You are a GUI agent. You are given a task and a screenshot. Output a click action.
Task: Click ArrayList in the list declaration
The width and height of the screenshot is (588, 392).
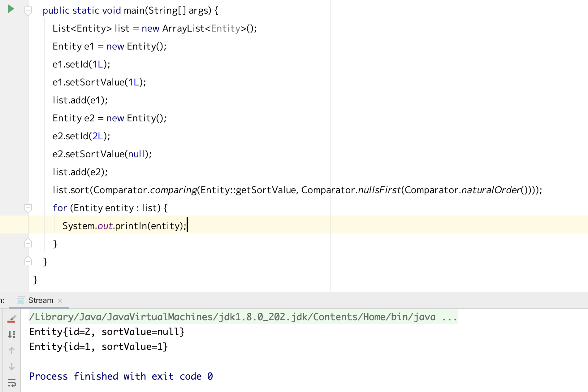pos(183,28)
